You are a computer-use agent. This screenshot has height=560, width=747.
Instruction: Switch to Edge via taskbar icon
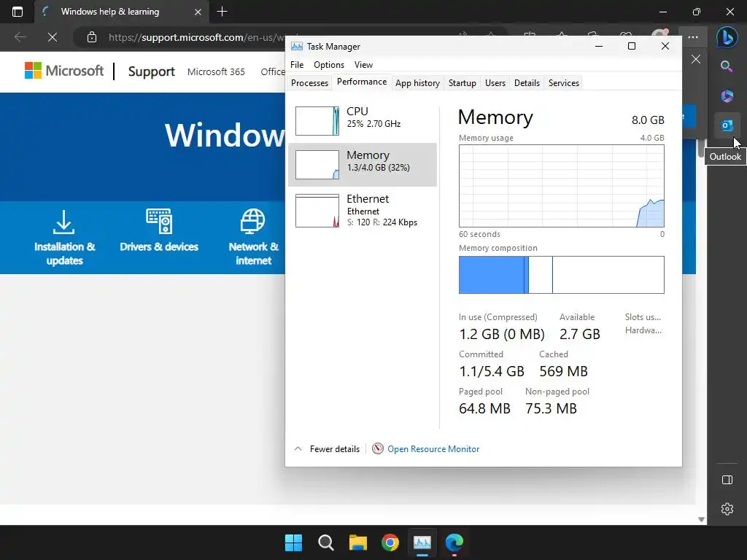454,542
